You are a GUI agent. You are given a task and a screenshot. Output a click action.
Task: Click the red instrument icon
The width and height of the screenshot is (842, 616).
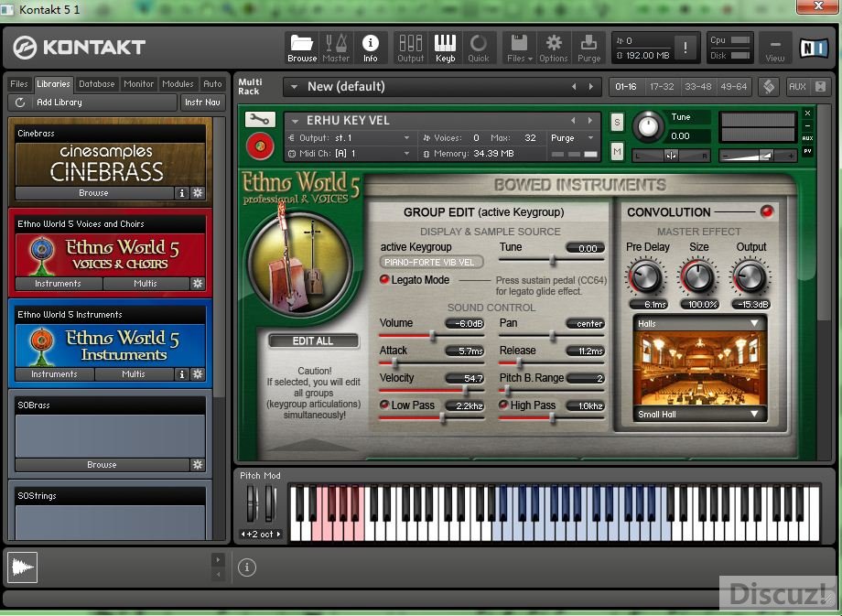coord(260,146)
